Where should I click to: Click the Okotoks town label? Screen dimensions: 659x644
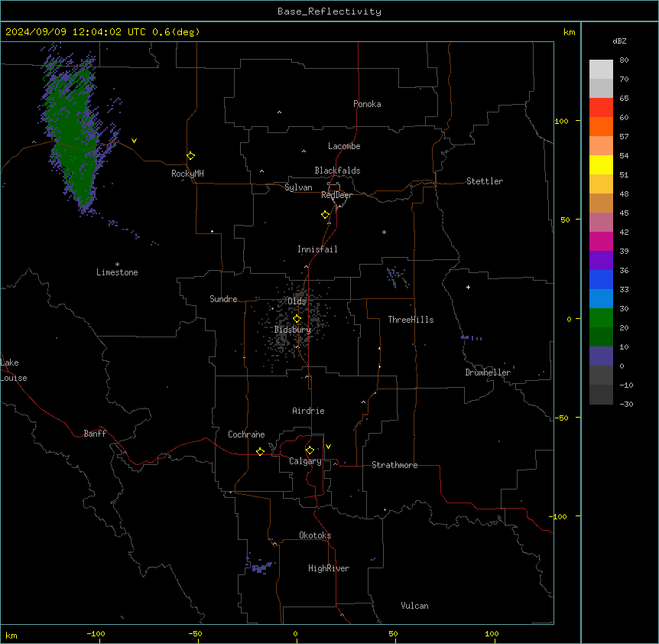pyautogui.click(x=315, y=535)
